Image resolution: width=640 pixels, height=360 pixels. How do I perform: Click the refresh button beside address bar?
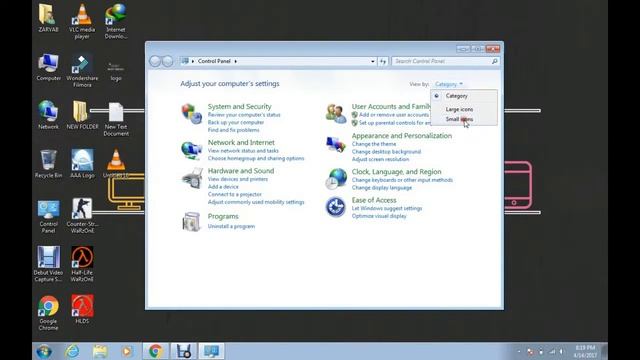(383, 61)
